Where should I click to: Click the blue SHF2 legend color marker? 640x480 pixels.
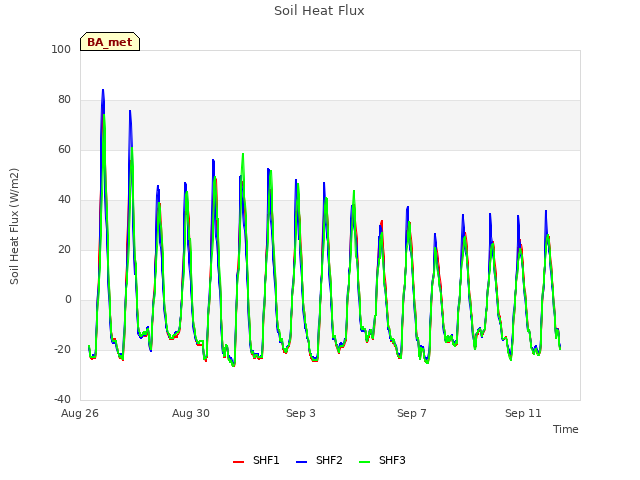pyautogui.click(x=301, y=462)
